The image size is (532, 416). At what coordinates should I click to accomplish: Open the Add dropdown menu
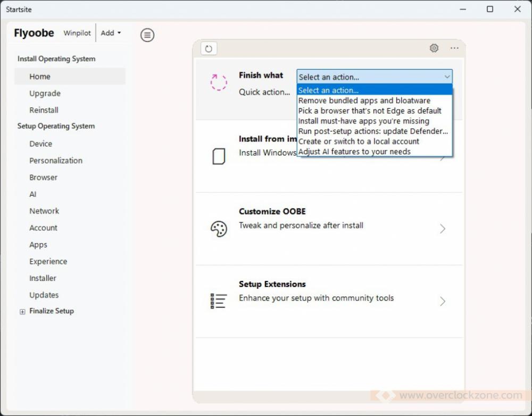(111, 33)
